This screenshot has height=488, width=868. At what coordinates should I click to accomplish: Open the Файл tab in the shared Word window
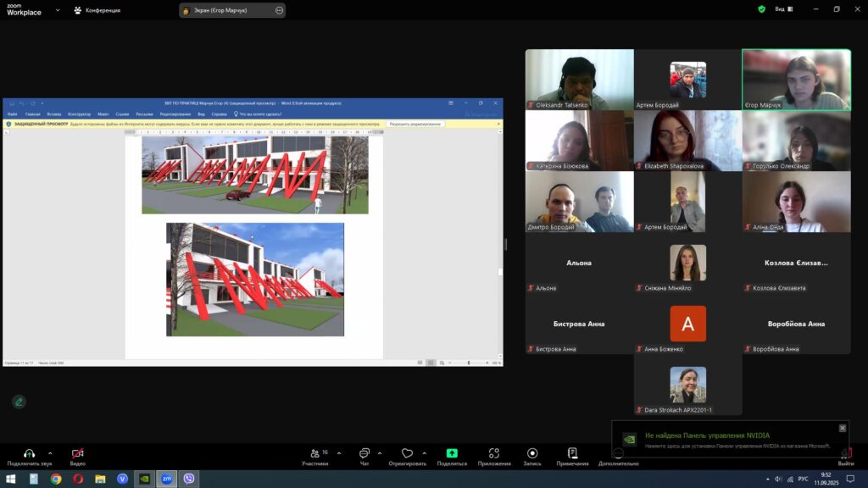click(x=12, y=114)
